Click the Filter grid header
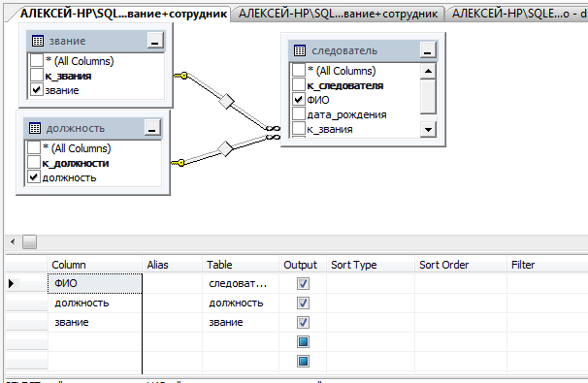The image size is (588, 383). [547, 265]
